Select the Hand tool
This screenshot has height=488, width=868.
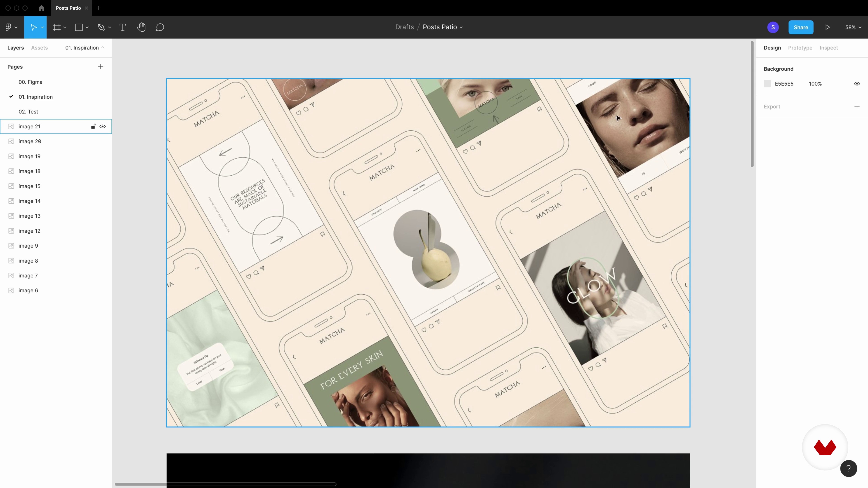click(x=142, y=27)
